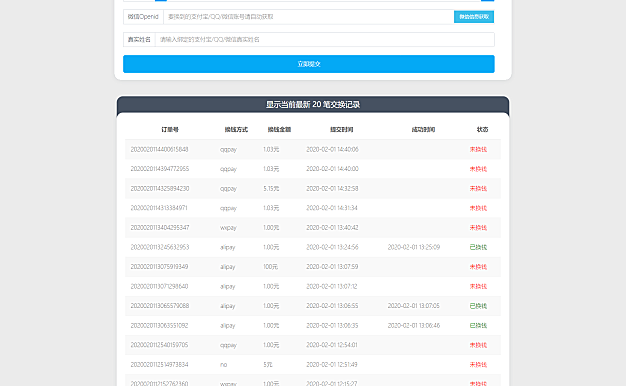Focus the 微信Openid input field
This screenshot has height=386, width=626.
point(309,17)
